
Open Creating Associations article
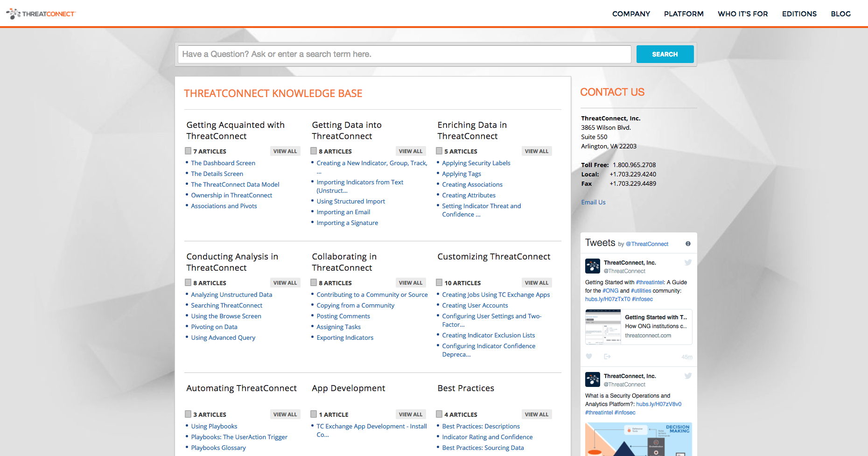pos(472,184)
